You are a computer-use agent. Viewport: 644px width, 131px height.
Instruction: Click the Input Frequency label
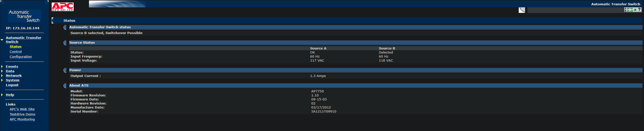pyautogui.click(x=86, y=57)
